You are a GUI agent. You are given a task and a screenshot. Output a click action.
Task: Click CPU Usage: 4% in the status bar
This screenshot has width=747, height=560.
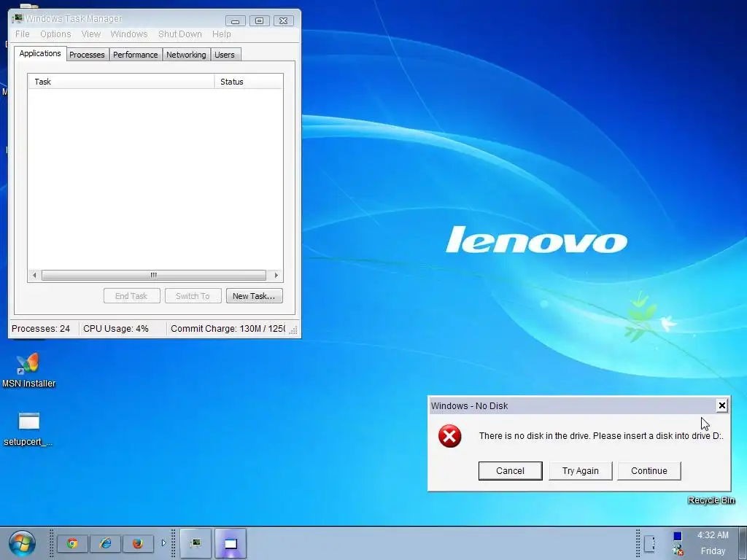[116, 329]
